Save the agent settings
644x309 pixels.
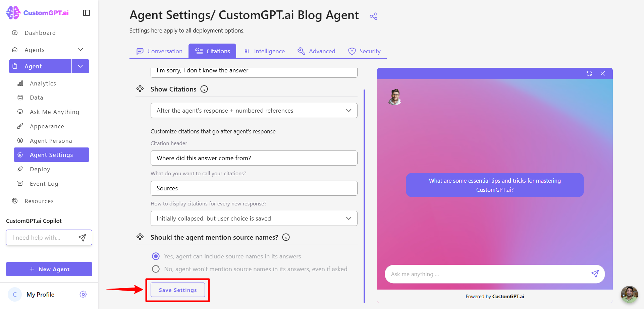[x=178, y=290]
